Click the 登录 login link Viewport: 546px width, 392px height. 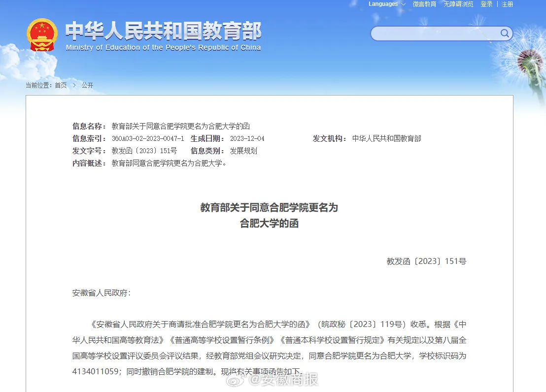coord(486,4)
